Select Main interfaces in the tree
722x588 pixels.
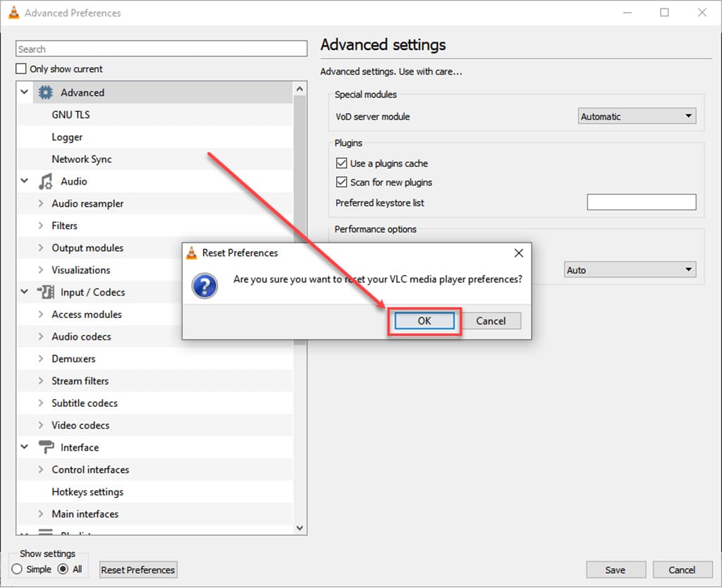pyautogui.click(x=85, y=514)
